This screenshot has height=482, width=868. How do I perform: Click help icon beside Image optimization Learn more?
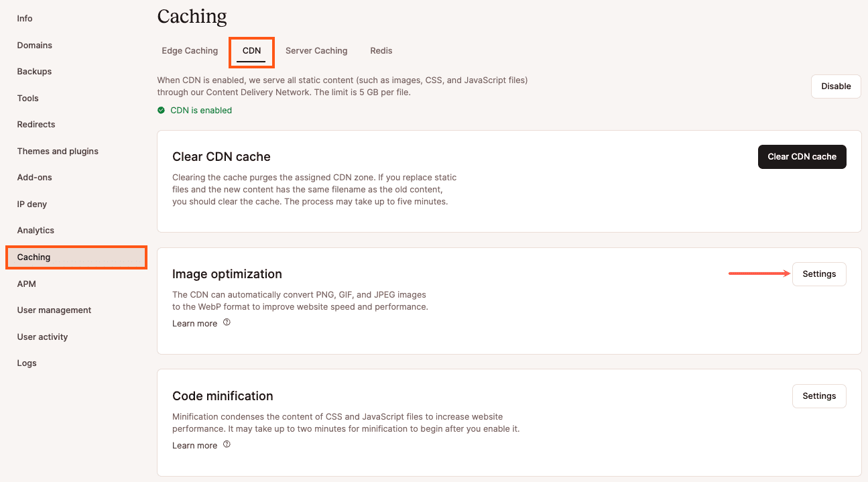coord(227,322)
